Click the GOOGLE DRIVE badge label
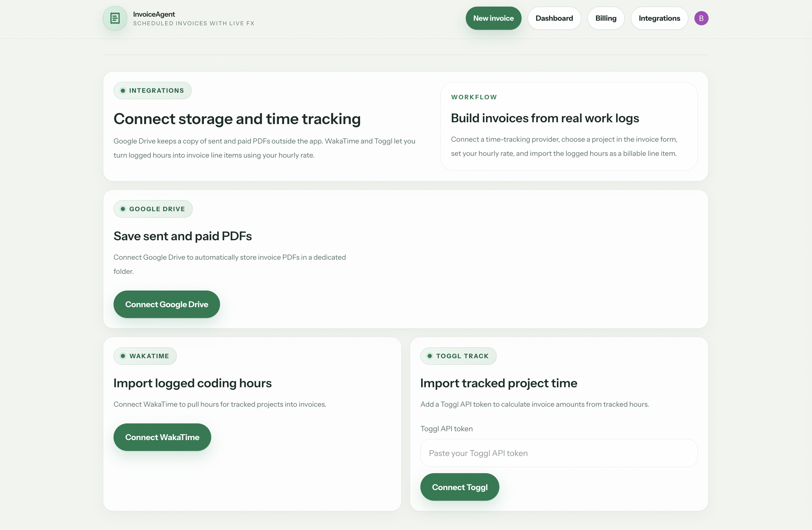Viewport: 812px width, 530px height. (157, 209)
